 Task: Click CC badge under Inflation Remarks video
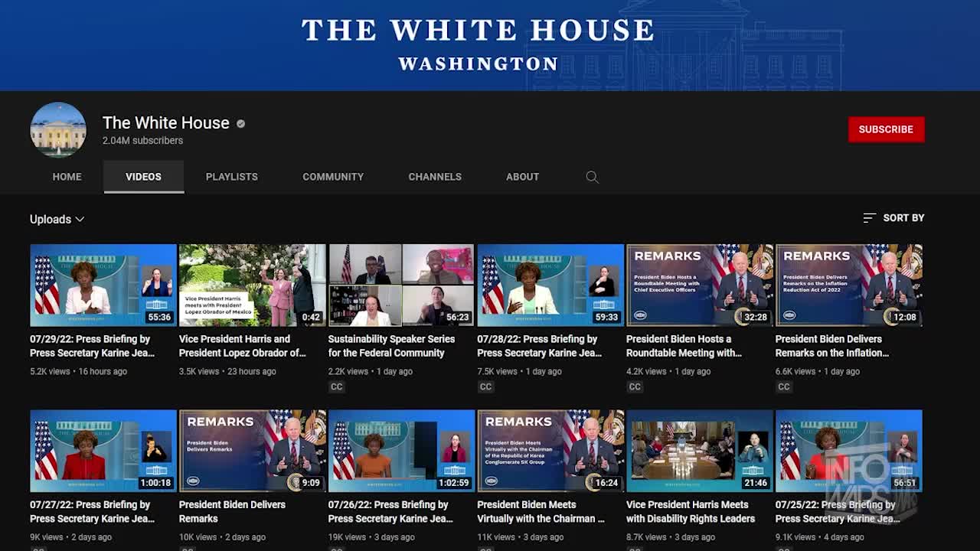pos(783,387)
